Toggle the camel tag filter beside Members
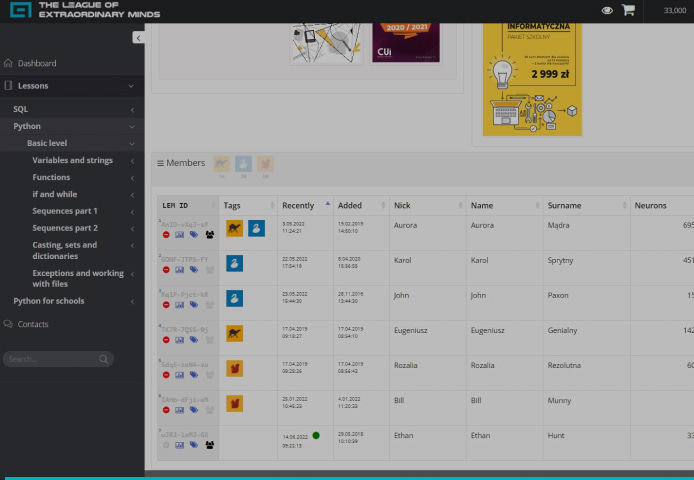 click(x=221, y=163)
